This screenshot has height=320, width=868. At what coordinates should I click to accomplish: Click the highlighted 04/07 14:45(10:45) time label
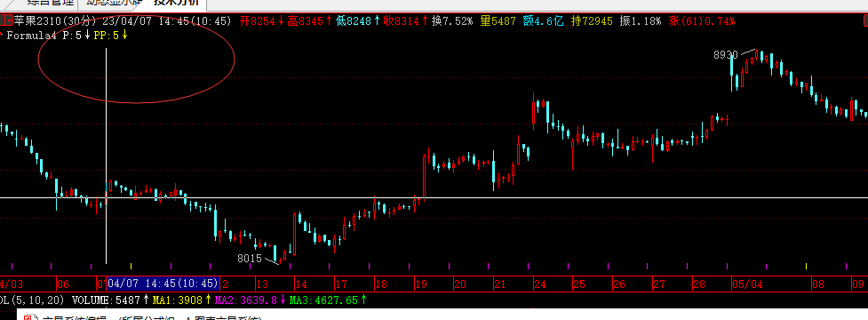point(163,284)
